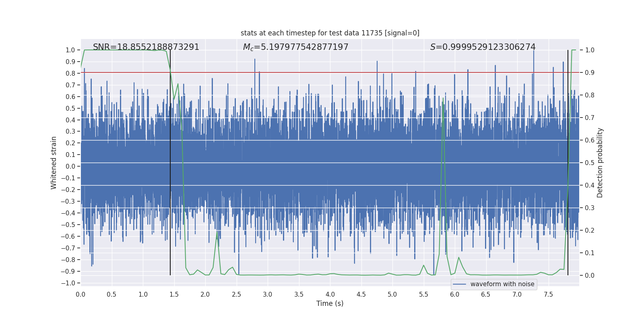
Task: Click the 0.0 tick label on the Time axis
Action: pos(80,294)
